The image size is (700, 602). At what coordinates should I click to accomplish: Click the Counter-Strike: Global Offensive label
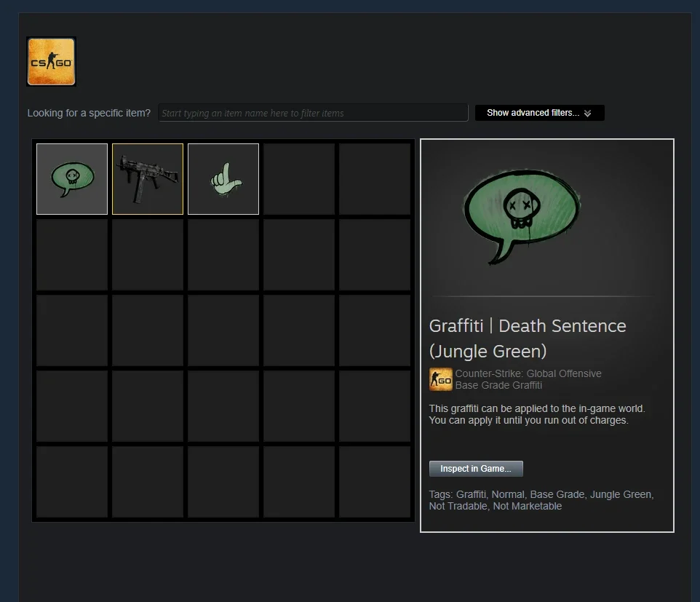528,373
